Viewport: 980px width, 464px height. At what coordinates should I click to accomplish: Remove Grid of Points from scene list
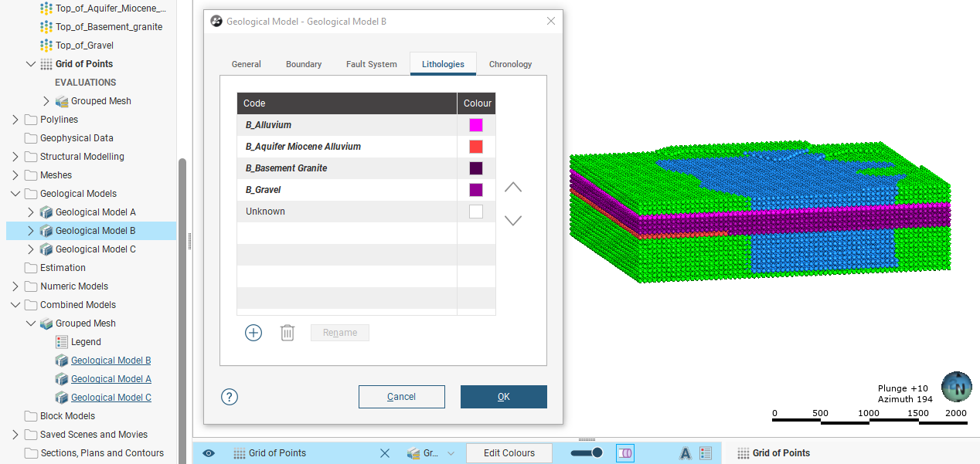point(385,453)
